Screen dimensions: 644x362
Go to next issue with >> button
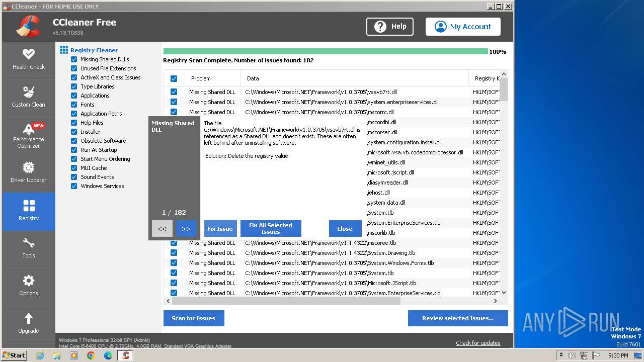click(186, 228)
